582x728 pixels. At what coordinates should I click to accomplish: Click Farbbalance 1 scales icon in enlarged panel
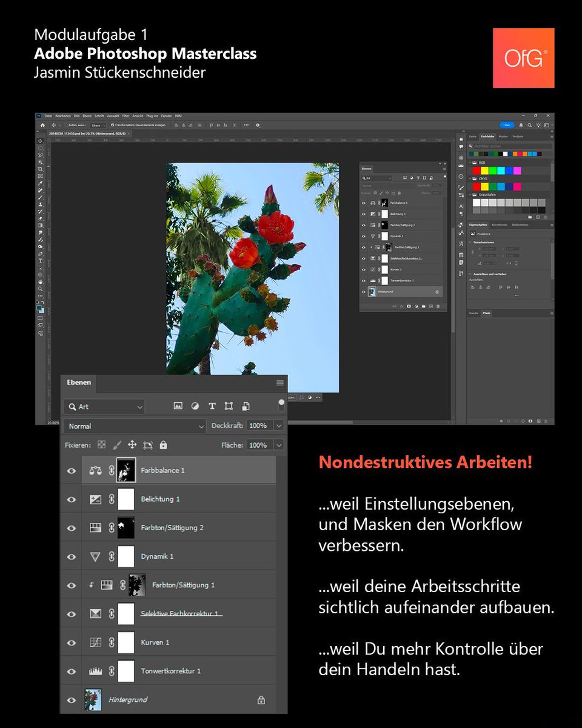(x=95, y=470)
